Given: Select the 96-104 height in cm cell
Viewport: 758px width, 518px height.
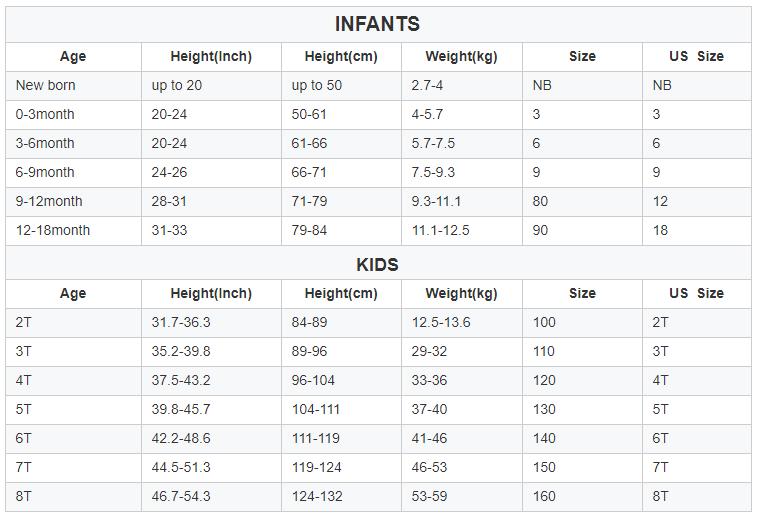Looking at the screenshot, I should 314,381.
